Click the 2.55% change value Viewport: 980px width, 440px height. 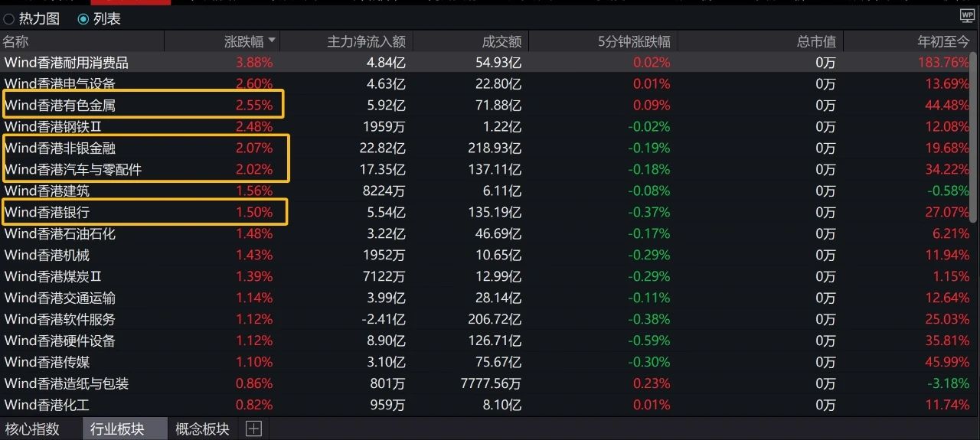pyautogui.click(x=254, y=106)
